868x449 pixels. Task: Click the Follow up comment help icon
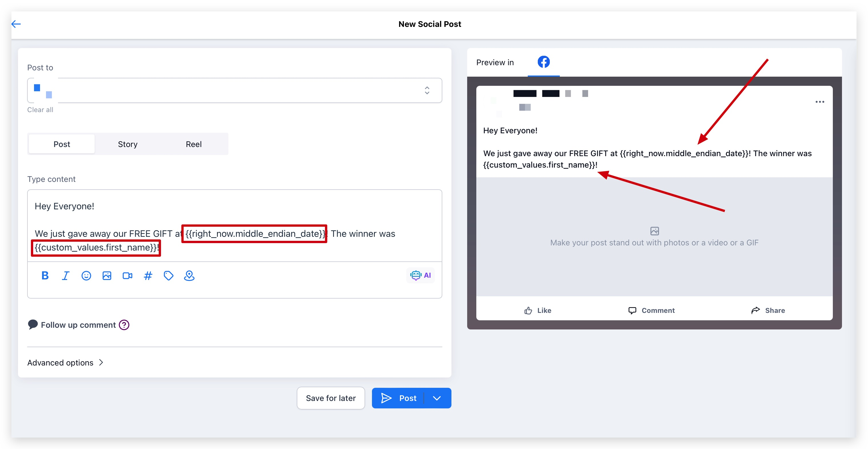coord(124,325)
